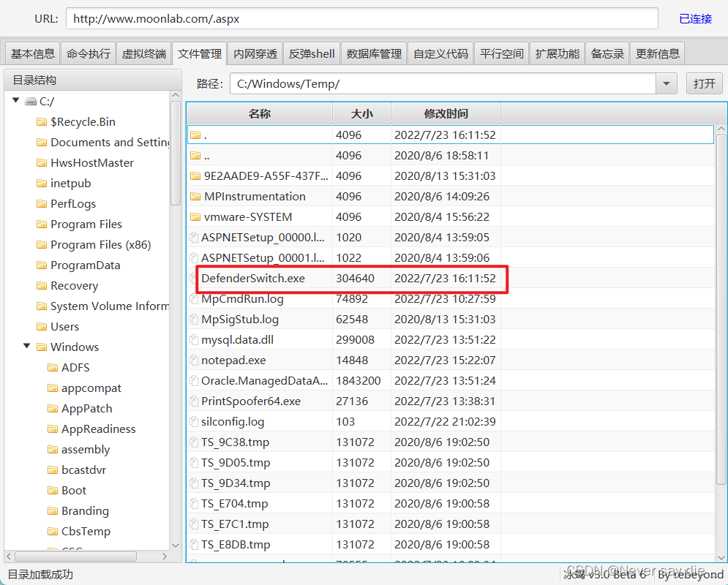Screen dimensions: 728x585
Task: Click the 路径 path input field
Action: click(443, 84)
